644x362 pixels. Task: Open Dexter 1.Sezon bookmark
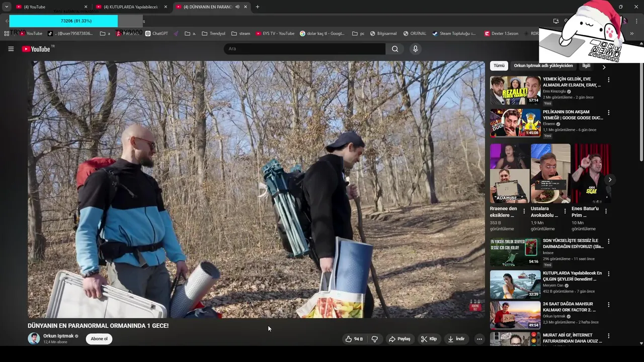[501, 34]
